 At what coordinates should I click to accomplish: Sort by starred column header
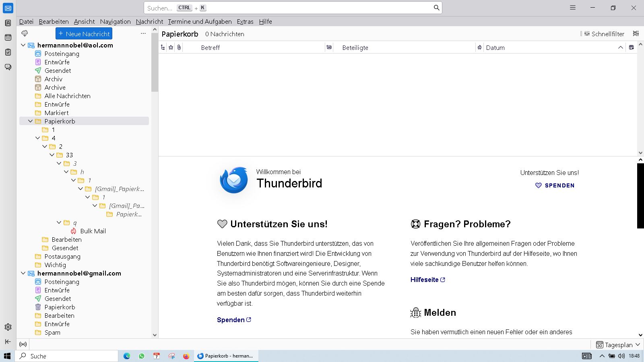click(x=171, y=47)
